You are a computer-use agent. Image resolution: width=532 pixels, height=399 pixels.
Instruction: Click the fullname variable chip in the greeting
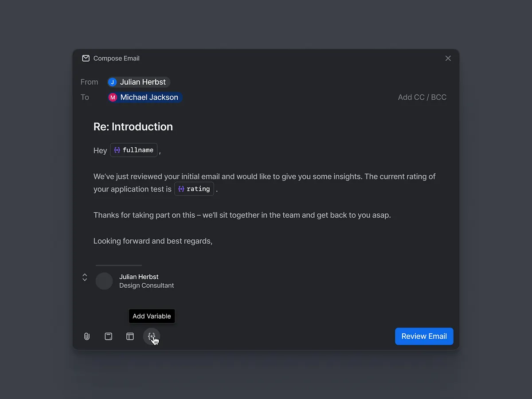click(133, 150)
